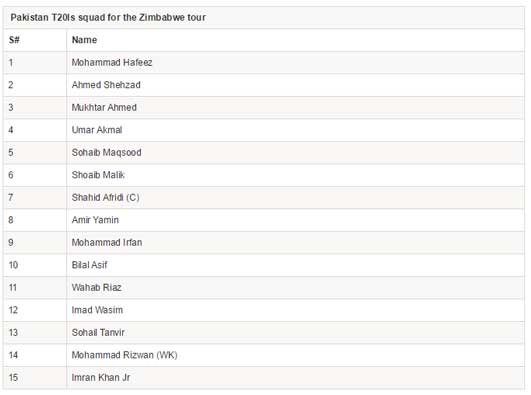Viewport: 531px width, 395px height.
Task: Click on Sohaib Maqsood
Action: pyautogui.click(x=106, y=152)
